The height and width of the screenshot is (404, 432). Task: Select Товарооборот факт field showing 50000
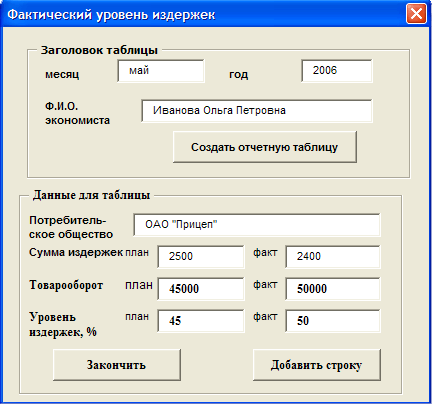tap(333, 289)
